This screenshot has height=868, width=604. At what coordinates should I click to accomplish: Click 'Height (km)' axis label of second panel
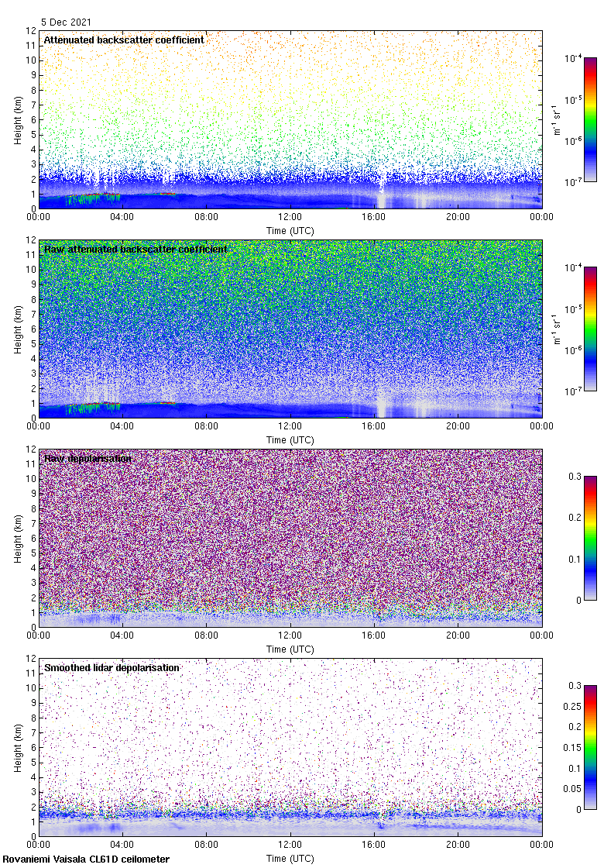pos(19,330)
